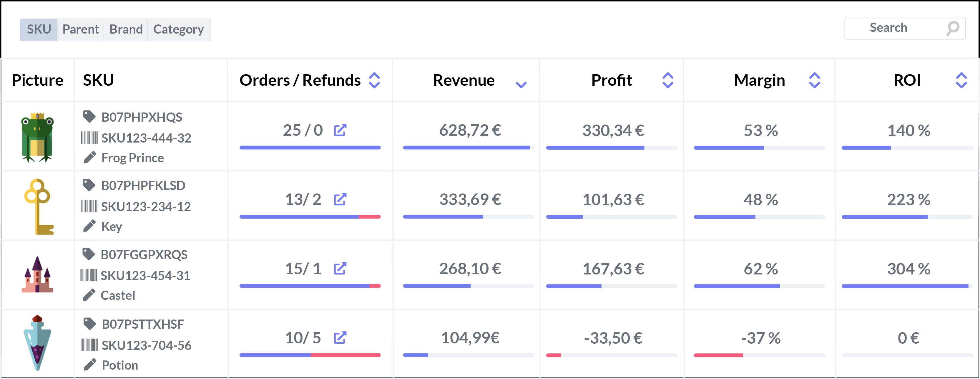
Task: Click pencil edit icon beside Frog Prince
Action: (89, 158)
